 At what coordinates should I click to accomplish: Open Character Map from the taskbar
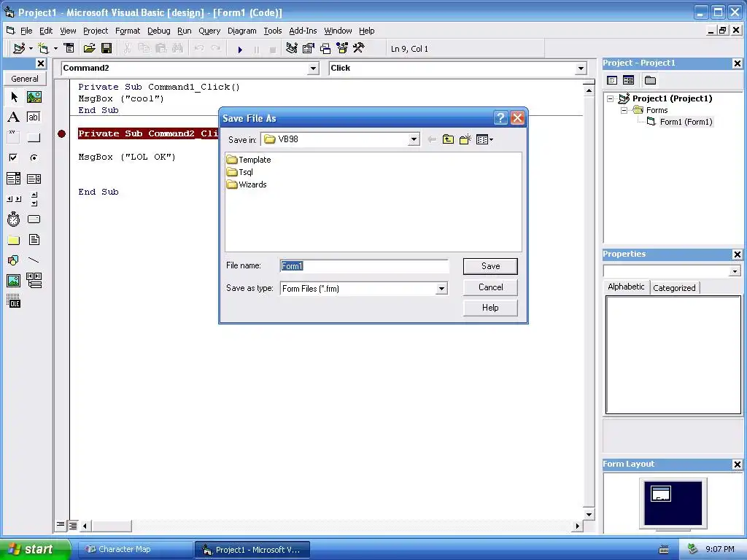tap(135, 550)
